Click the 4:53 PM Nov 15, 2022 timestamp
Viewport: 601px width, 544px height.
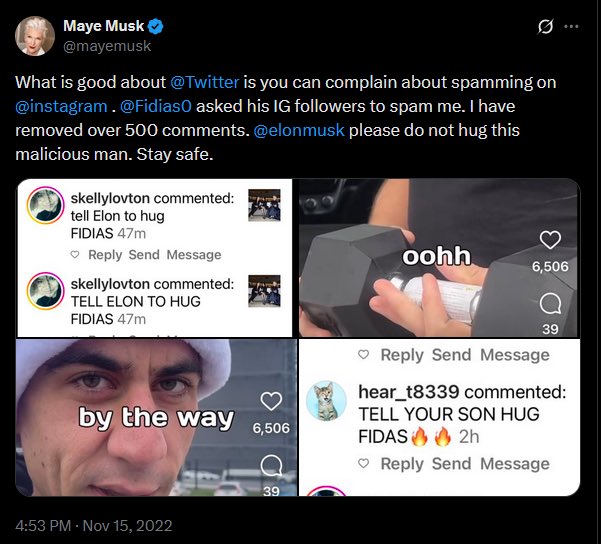[94, 525]
